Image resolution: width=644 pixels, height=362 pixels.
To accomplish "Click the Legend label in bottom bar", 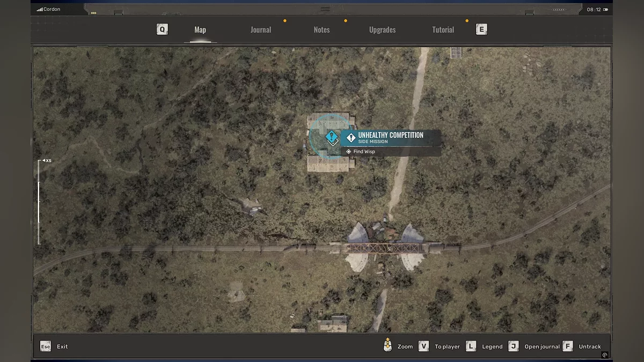I will 492,346.
